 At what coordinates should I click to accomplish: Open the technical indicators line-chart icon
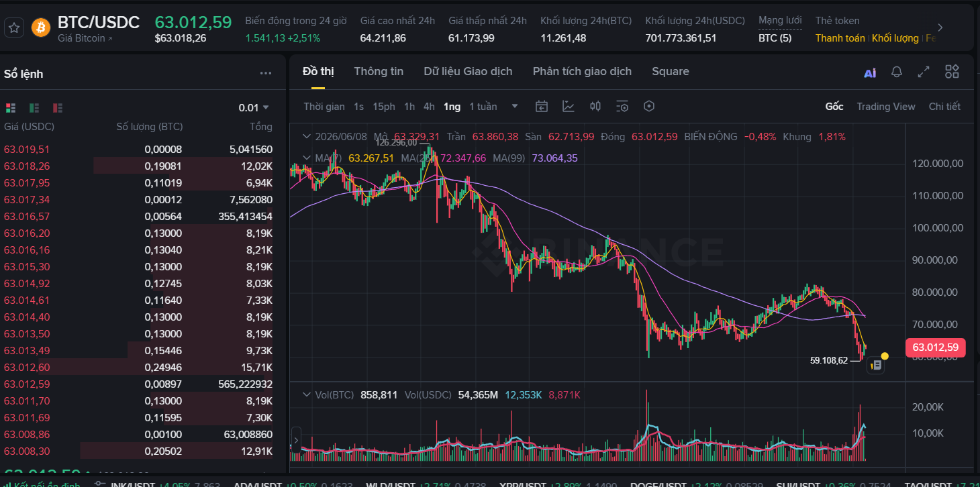click(569, 106)
